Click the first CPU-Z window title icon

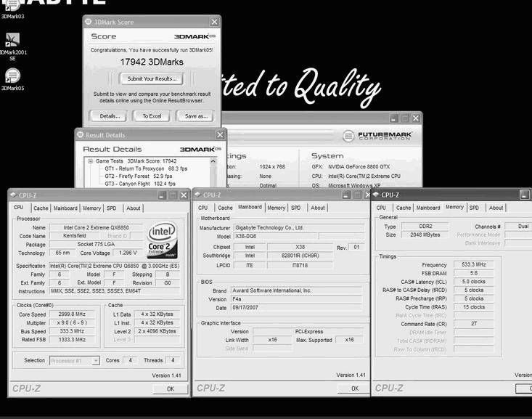tap(13, 195)
